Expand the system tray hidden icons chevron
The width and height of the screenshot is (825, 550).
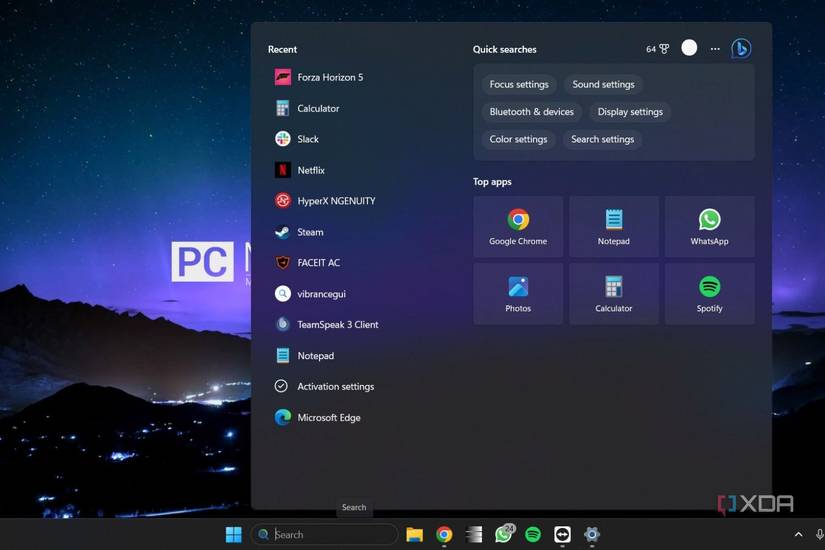coord(798,534)
